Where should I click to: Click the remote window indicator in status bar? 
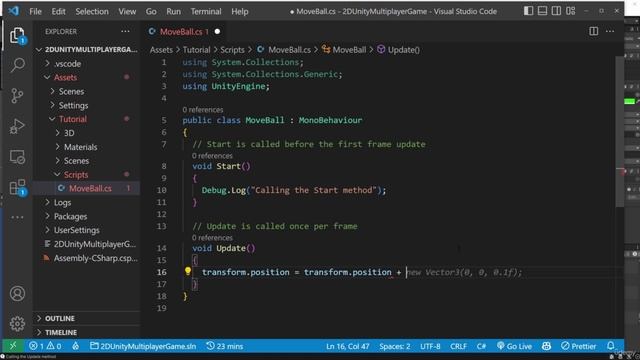(x=13, y=346)
